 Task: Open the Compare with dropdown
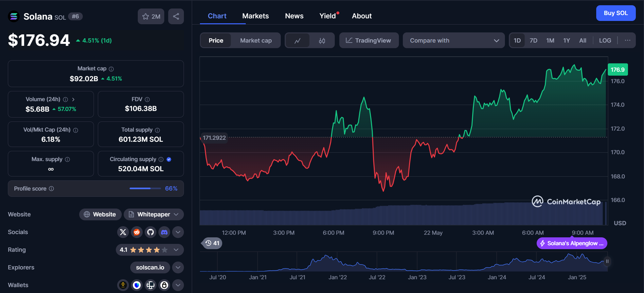(x=454, y=41)
